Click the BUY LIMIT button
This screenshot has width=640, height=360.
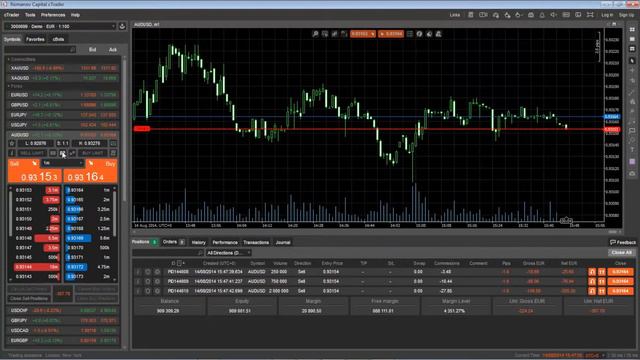click(93, 153)
